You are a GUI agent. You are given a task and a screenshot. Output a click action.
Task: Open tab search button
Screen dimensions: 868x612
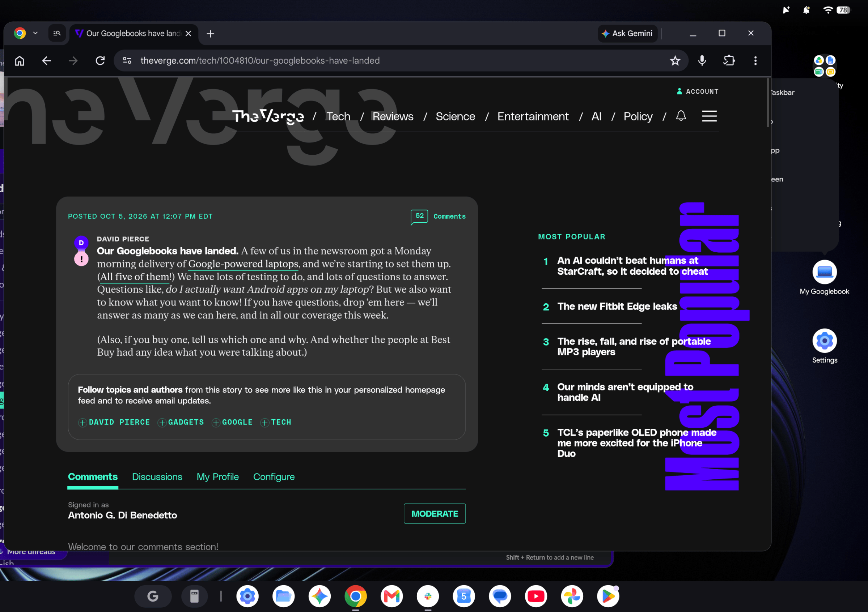pos(57,33)
